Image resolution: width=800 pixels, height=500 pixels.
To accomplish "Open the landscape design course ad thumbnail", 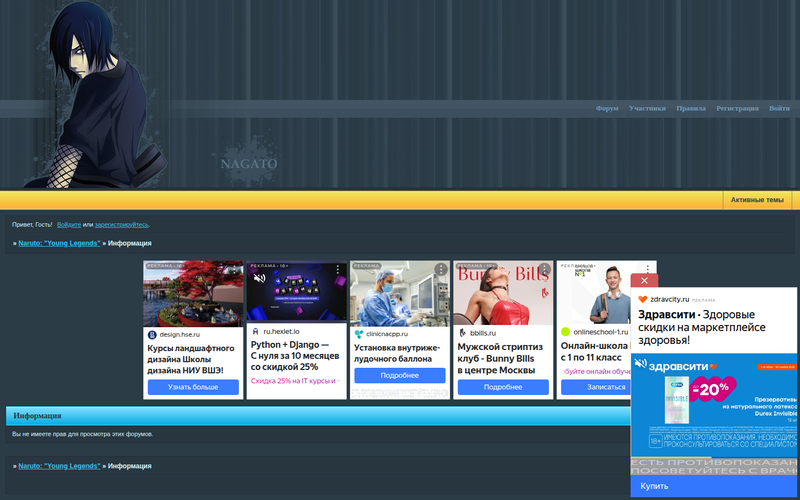I will (x=193, y=293).
